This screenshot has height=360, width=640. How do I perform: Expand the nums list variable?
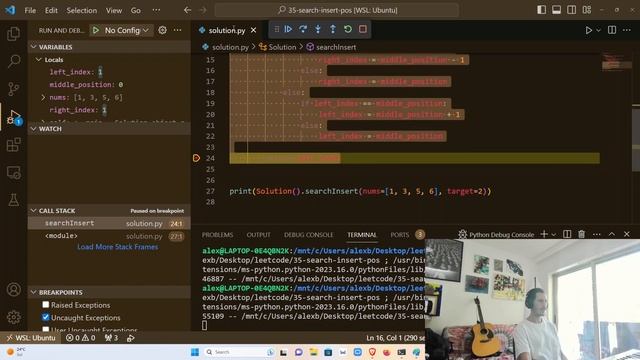coord(43,97)
